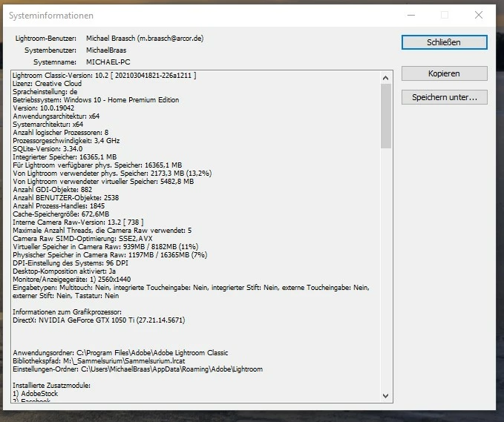504x422 pixels.
Task: Click Physischer Speicher in Camera Raw line
Action: pos(110,255)
